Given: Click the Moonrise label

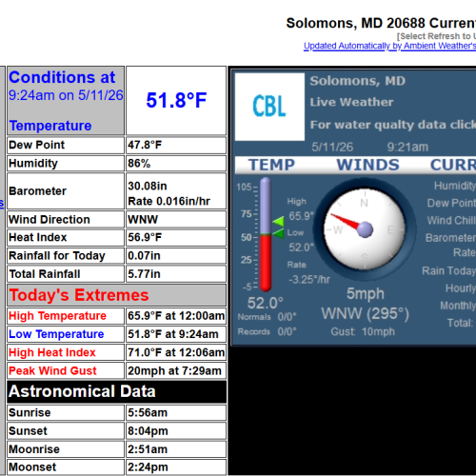Looking at the screenshot, I should [34, 449].
